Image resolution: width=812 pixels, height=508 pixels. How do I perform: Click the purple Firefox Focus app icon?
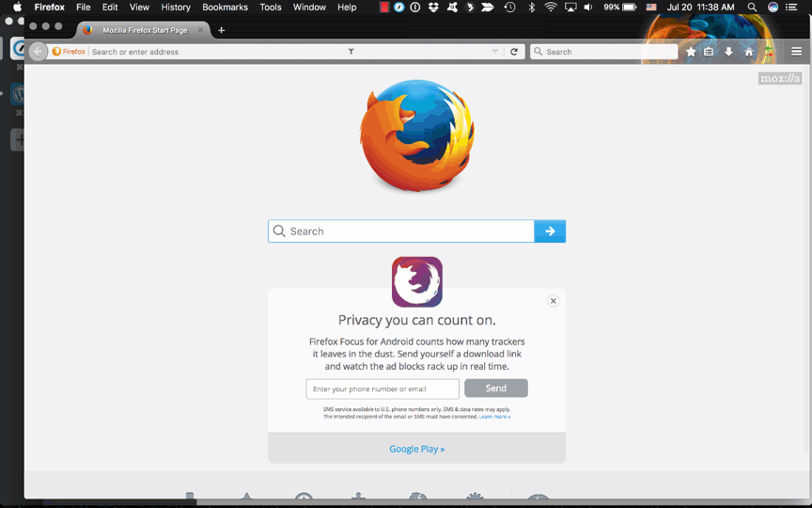coord(417,282)
